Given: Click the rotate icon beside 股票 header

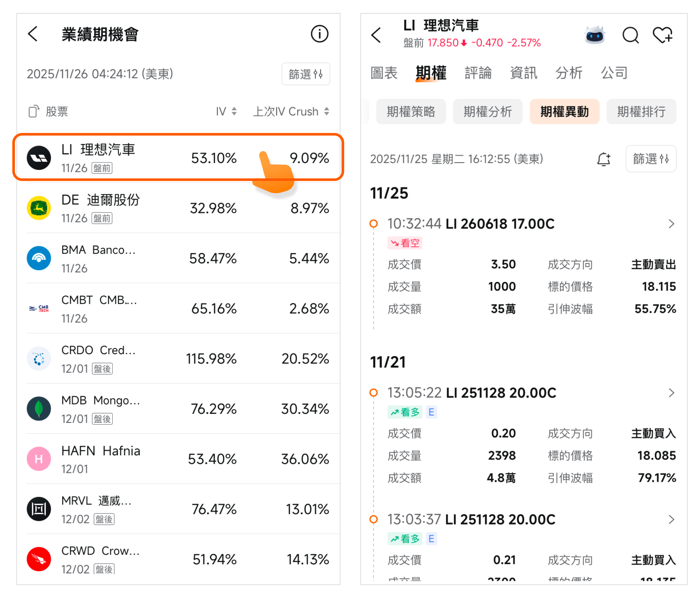Looking at the screenshot, I should [x=34, y=111].
